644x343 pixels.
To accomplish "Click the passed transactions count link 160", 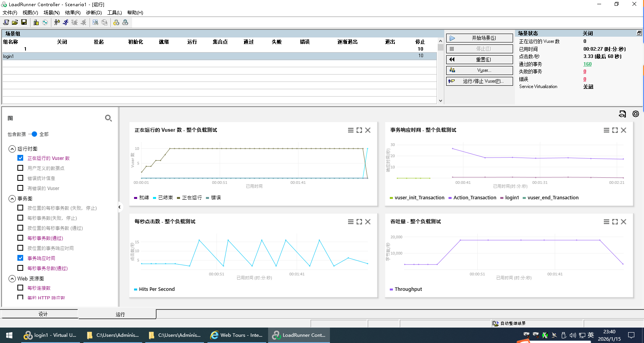I will click(587, 64).
